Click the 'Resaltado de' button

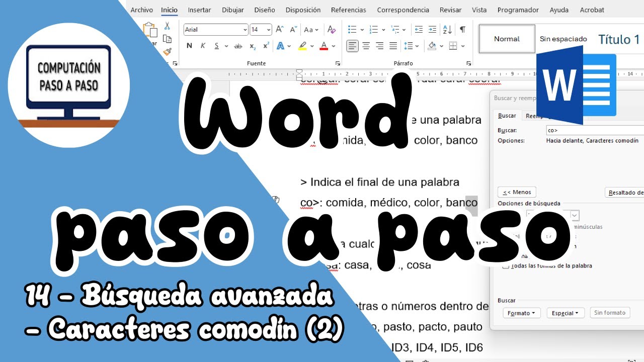tap(624, 193)
